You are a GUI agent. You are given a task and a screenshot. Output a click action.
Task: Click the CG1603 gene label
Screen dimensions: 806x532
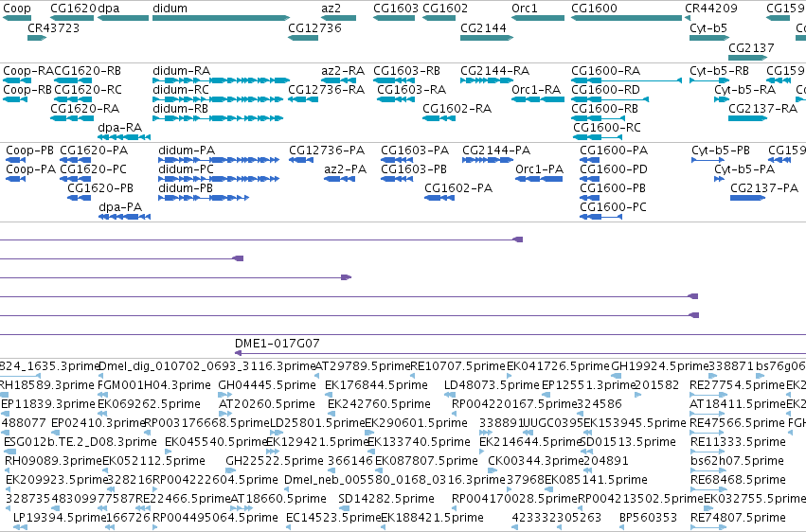click(395, 9)
